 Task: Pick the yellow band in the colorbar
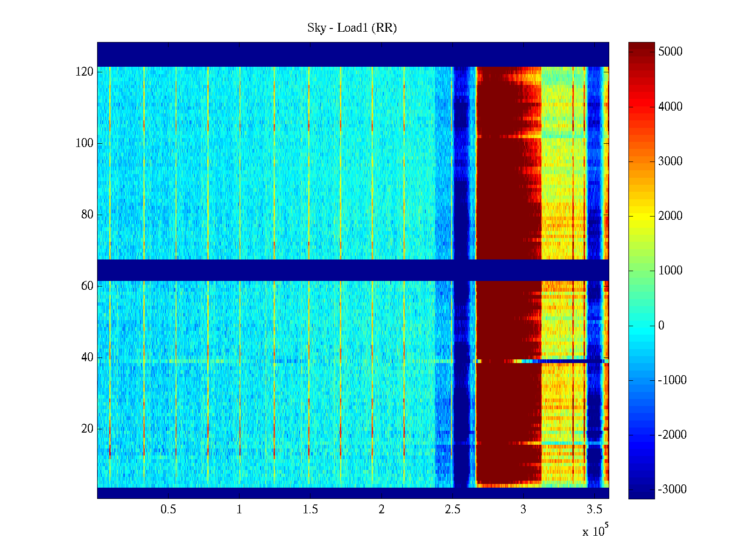641,216
